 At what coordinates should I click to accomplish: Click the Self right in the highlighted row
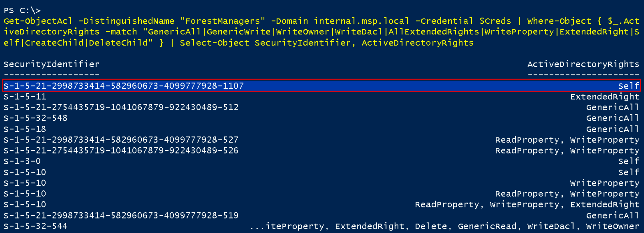click(629, 86)
